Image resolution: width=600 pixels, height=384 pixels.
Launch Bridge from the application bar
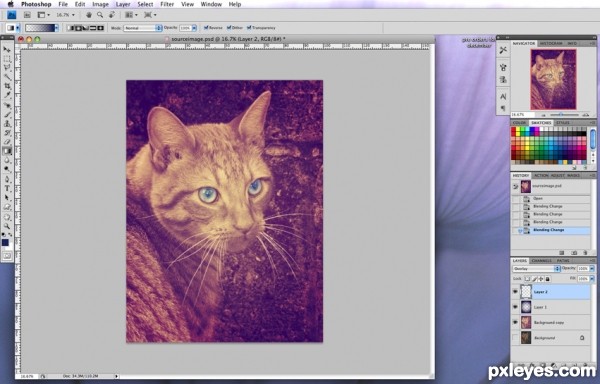click(27, 15)
